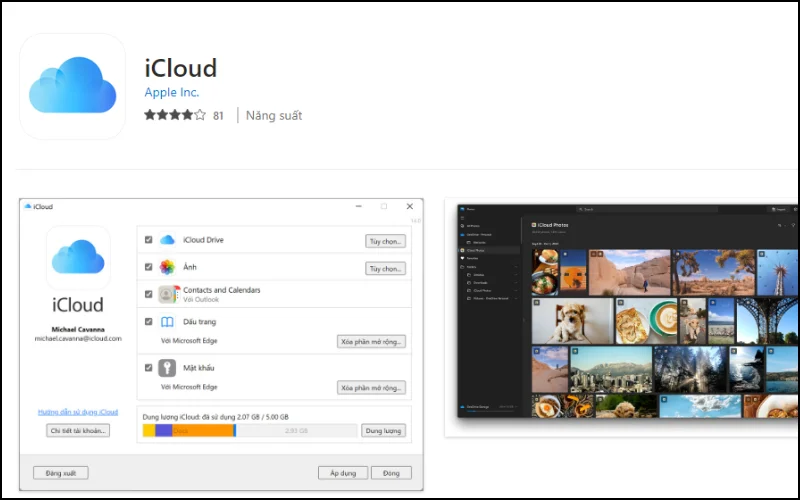Open the city skyline with mountains photo
The height and width of the screenshot is (500, 800).
pyautogui.click(x=611, y=369)
